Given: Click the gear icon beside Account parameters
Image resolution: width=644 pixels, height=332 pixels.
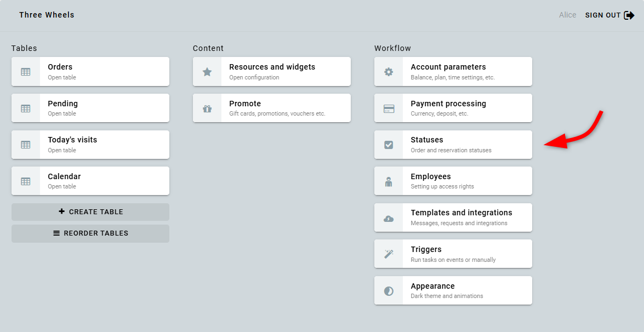Looking at the screenshot, I should pos(389,72).
